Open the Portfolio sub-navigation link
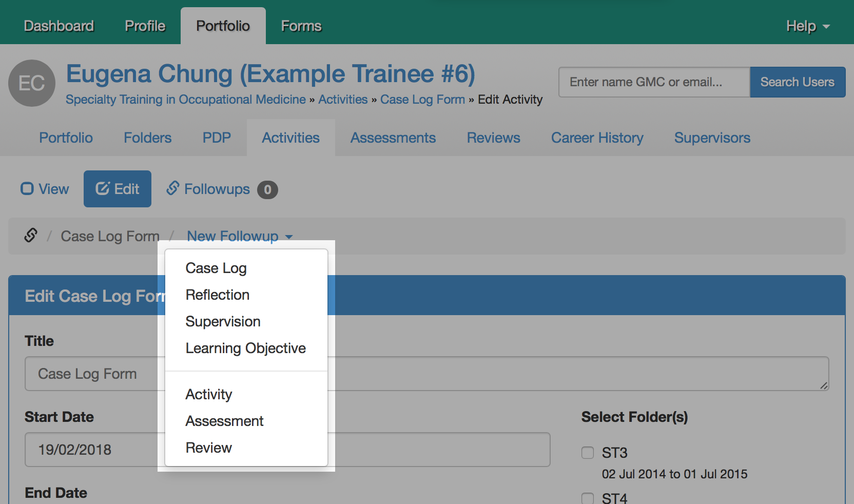The width and height of the screenshot is (854, 504). tap(66, 138)
